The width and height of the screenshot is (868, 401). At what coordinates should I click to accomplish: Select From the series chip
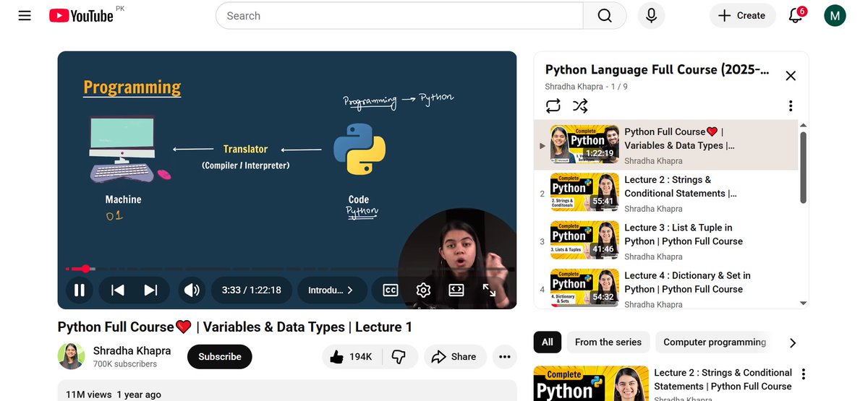click(x=608, y=342)
